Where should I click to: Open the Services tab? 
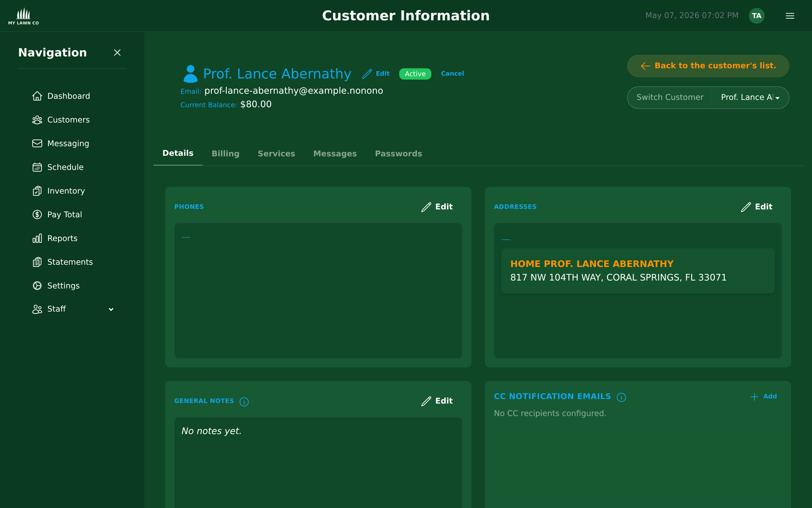[276, 154]
